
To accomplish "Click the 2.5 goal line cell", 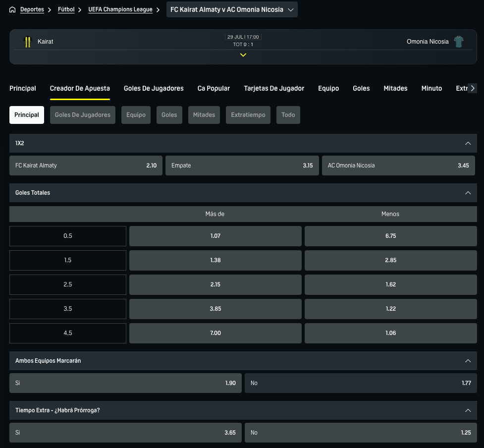I will pyautogui.click(x=68, y=284).
